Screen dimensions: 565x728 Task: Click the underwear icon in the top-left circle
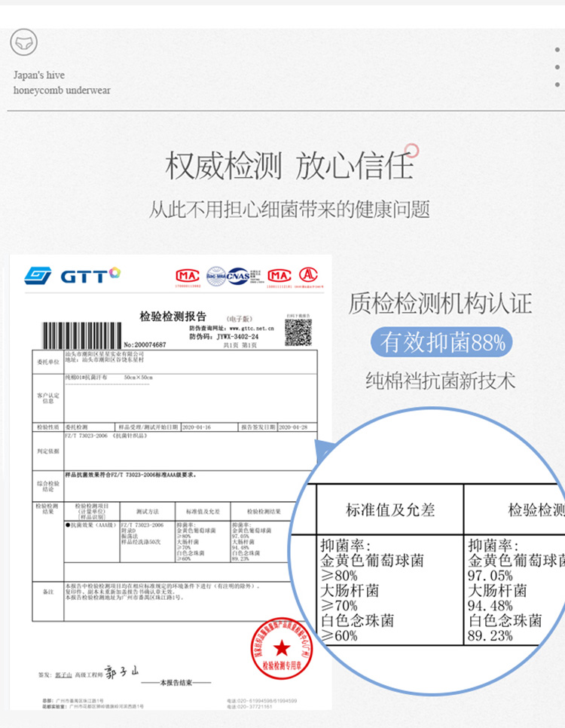[23, 43]
